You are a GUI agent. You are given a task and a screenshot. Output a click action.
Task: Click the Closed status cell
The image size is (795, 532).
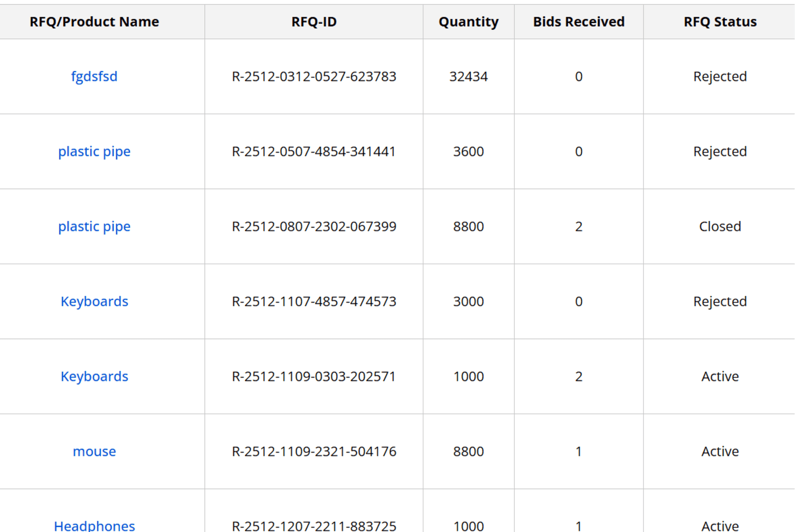[719, 227]
